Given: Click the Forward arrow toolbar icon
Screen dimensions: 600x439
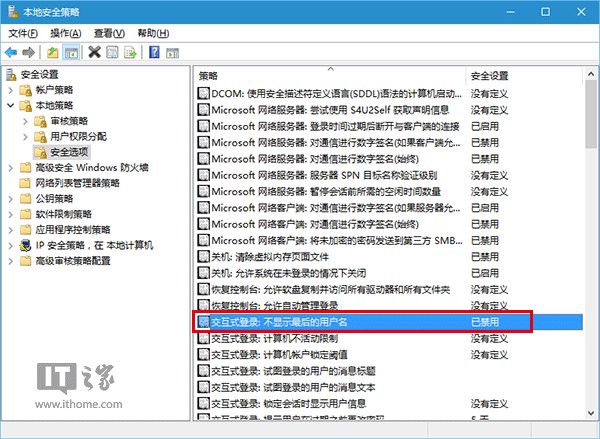Looking at the screenshot, I should 28,52.
